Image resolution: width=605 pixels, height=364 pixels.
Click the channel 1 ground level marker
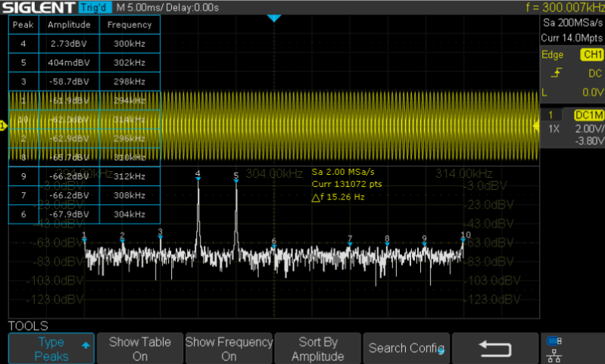point(4,126)
